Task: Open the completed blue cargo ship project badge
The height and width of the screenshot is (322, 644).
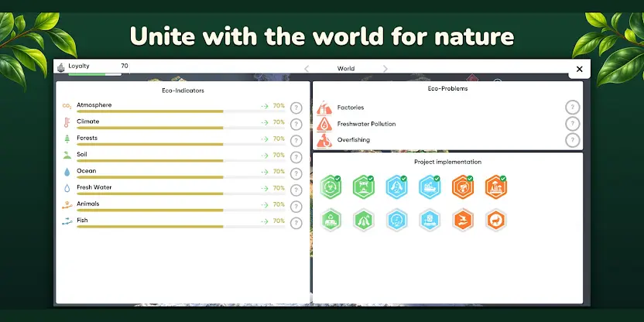Action: click(x=430, y=187)
